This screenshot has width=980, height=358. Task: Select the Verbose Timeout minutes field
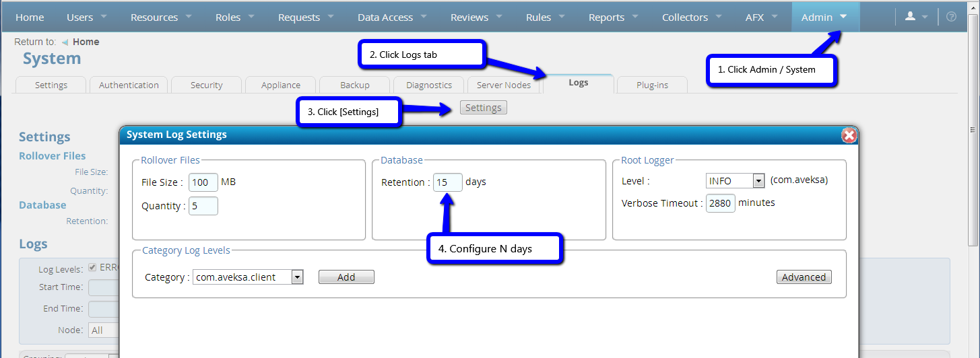tap(720, 203)
